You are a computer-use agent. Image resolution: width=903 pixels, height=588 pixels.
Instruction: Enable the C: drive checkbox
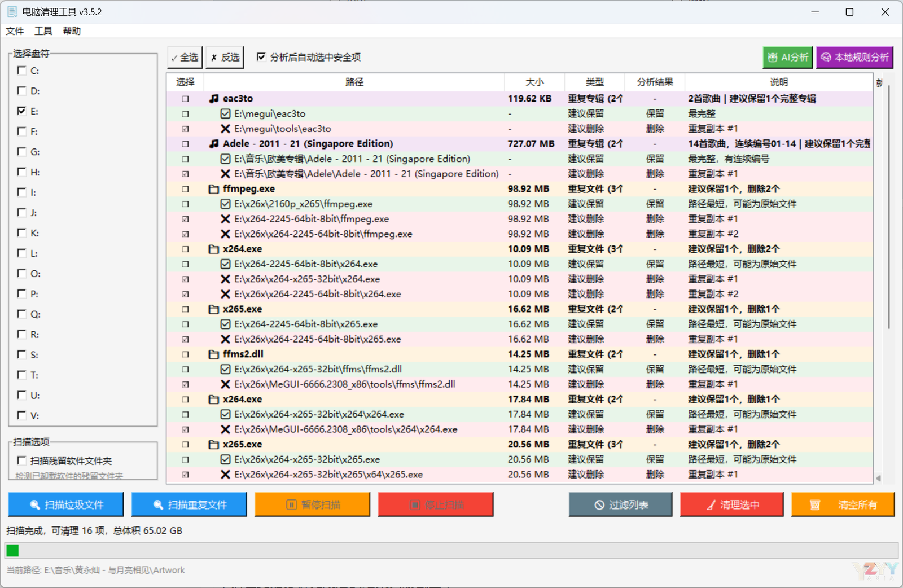[x=22, y=71]
